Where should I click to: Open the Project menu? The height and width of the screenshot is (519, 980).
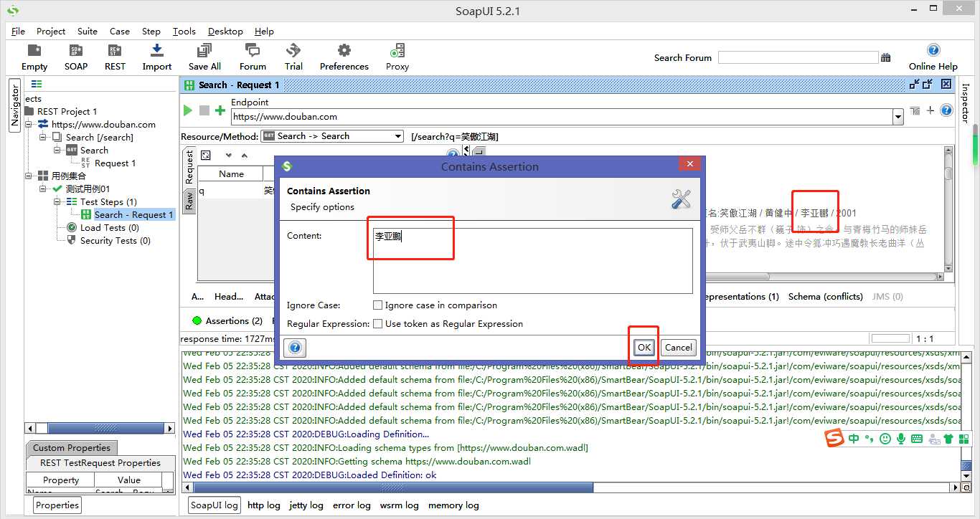coord(51,31)
